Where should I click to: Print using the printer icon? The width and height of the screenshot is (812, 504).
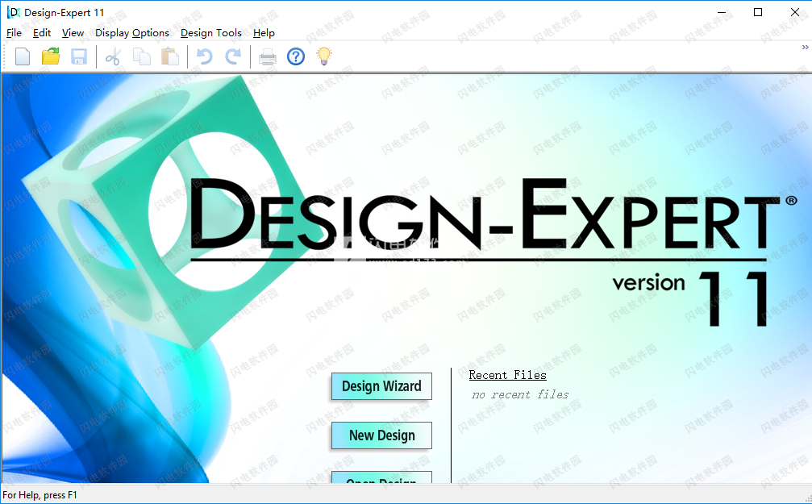[267, 56]
